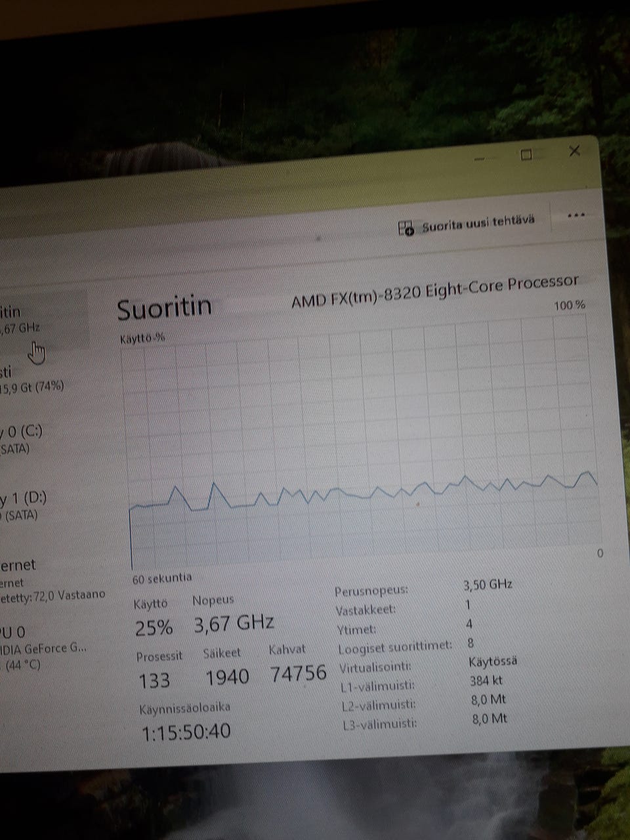Screen dimensions: 630x840
Task: Maximize the Task Manager window
Action: [526, 155]
